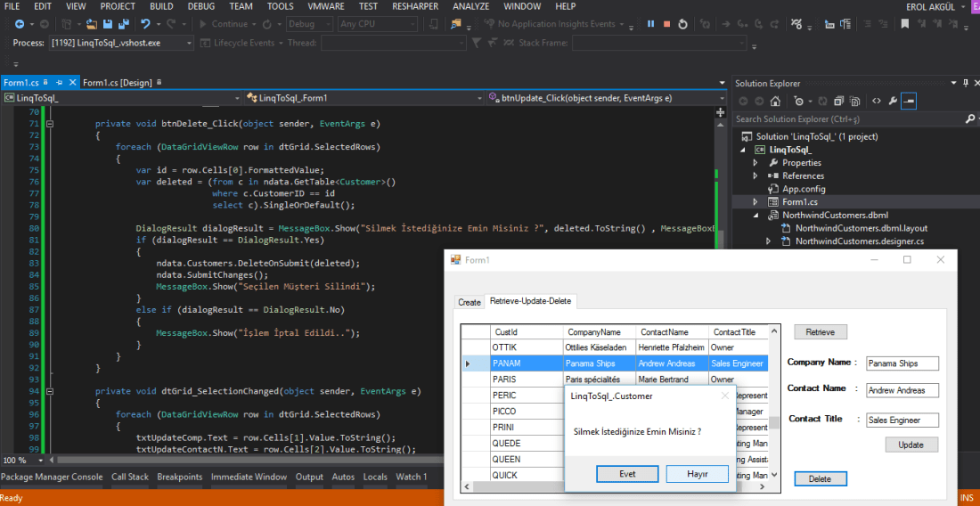Pause execution with the Break All icon

point(651,24)
